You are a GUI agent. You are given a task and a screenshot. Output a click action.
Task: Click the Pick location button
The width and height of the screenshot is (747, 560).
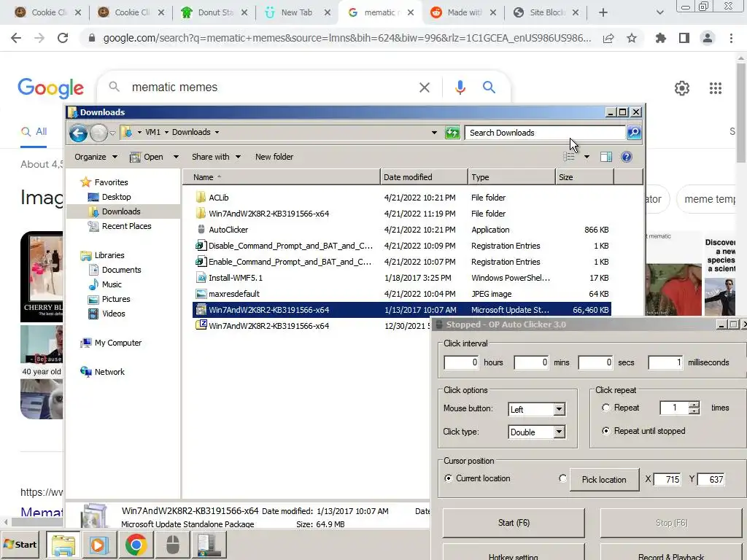point(603,480)
